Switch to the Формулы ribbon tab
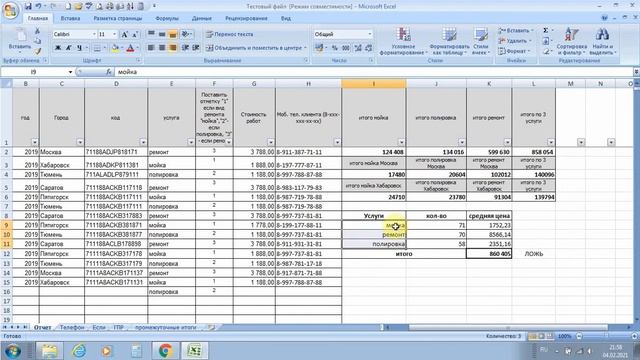 pyautogui.click(x=167, y=18)
